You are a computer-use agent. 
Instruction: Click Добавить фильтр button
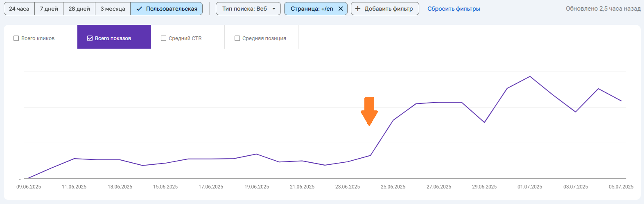385,9
